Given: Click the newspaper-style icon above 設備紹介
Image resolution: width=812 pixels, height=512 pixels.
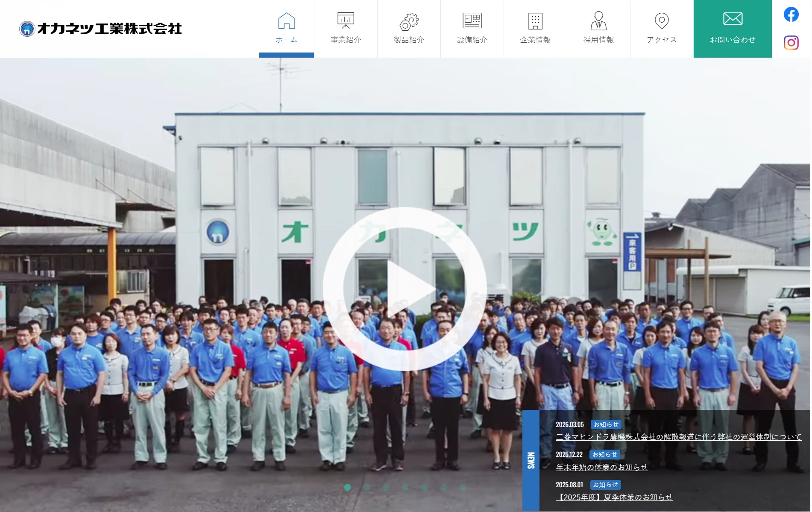Looking at the screenshot, I should 472,20.
